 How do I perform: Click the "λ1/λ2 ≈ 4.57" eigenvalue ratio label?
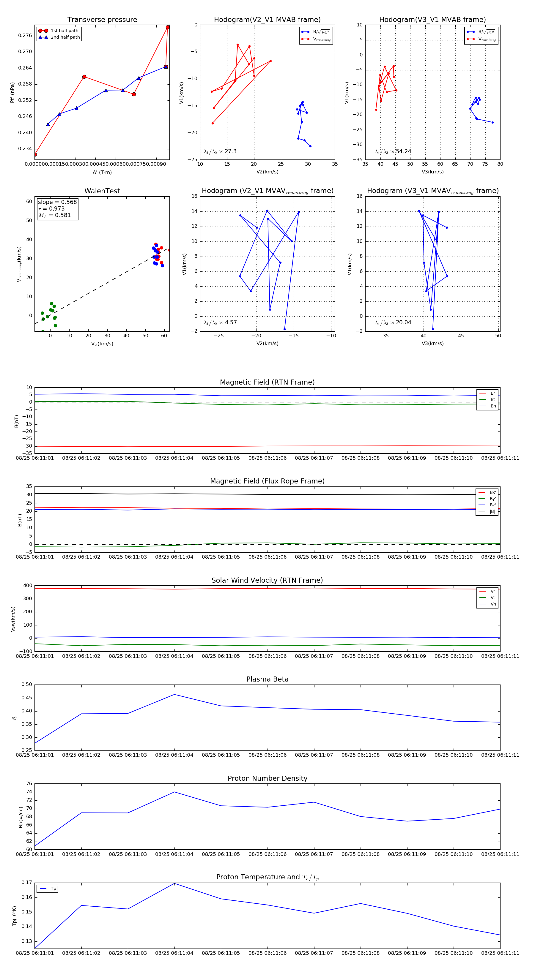click(220, 323)
